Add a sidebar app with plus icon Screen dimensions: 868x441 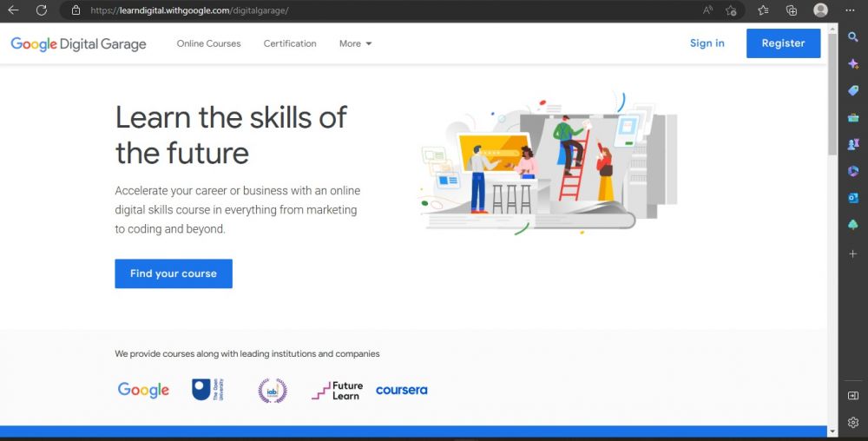tap(853, 254)
